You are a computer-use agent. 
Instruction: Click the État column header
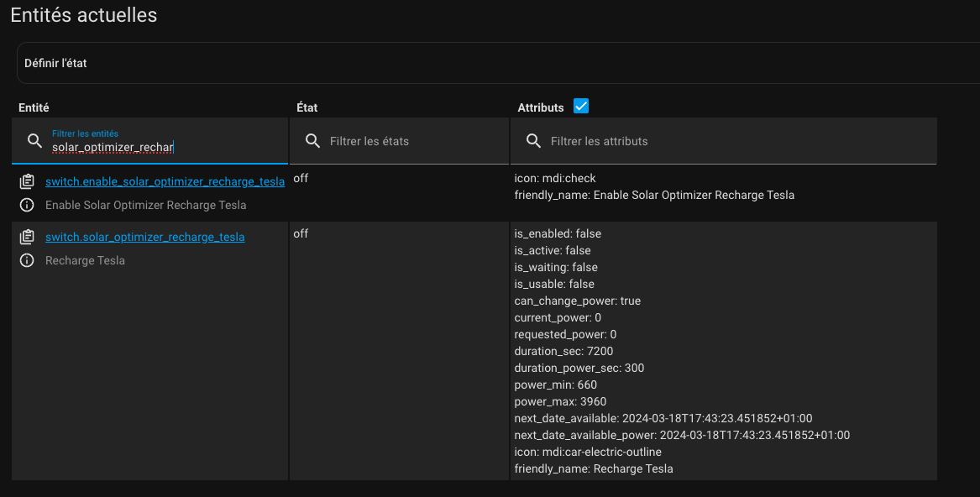click(x=307, y=107)
